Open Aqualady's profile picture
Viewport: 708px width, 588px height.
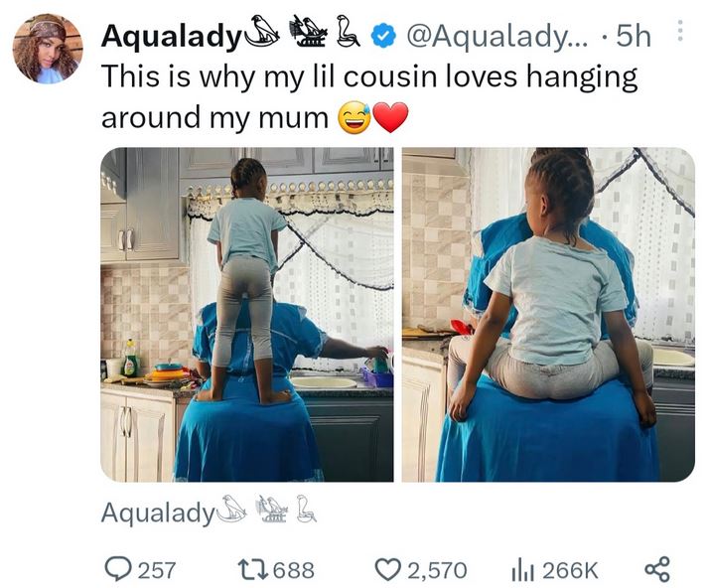(x=48, y=49)
